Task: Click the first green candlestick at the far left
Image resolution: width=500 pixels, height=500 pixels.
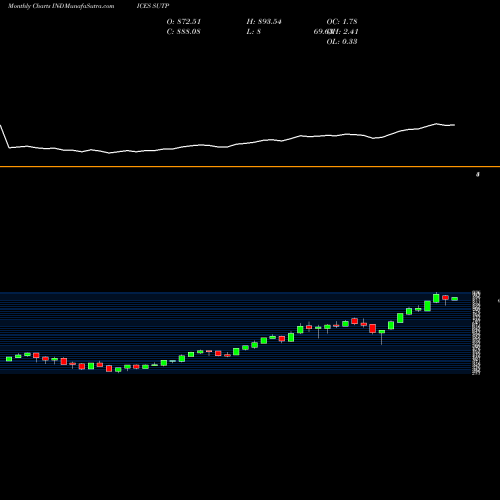Action: point(9,359)
